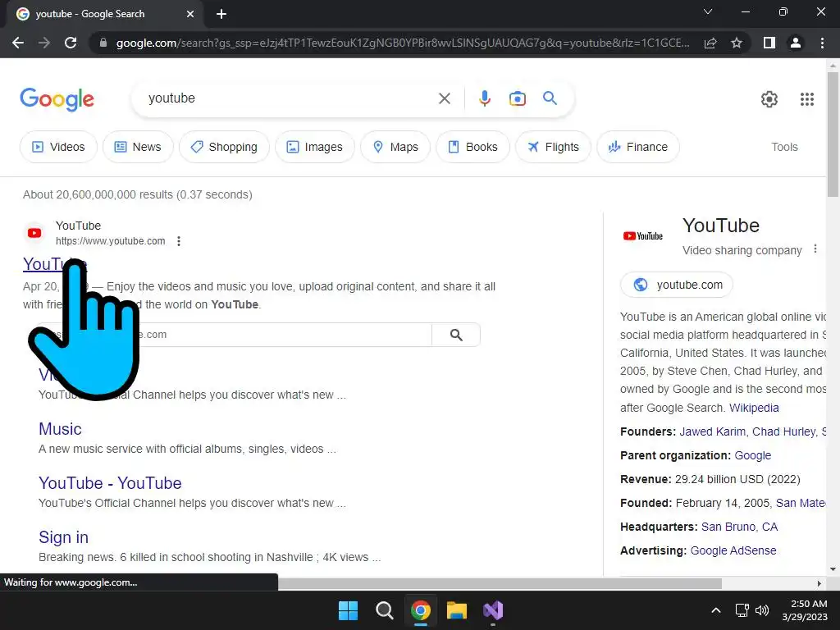This screenshot has height=630, width=840.
Task: Click the site search magnifier button
Action: 456,335
